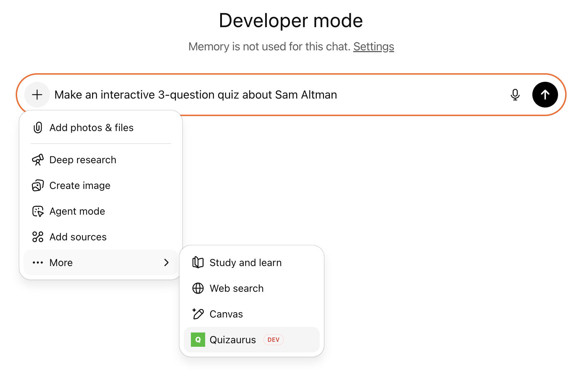This screenshot has width=588, height=370.
Task: Select Quizaurus from the submenu
Action: (233, 340)
